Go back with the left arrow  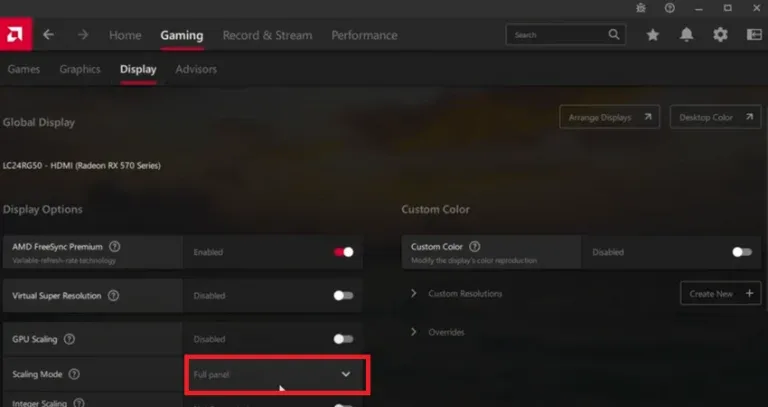click(48, 35)
